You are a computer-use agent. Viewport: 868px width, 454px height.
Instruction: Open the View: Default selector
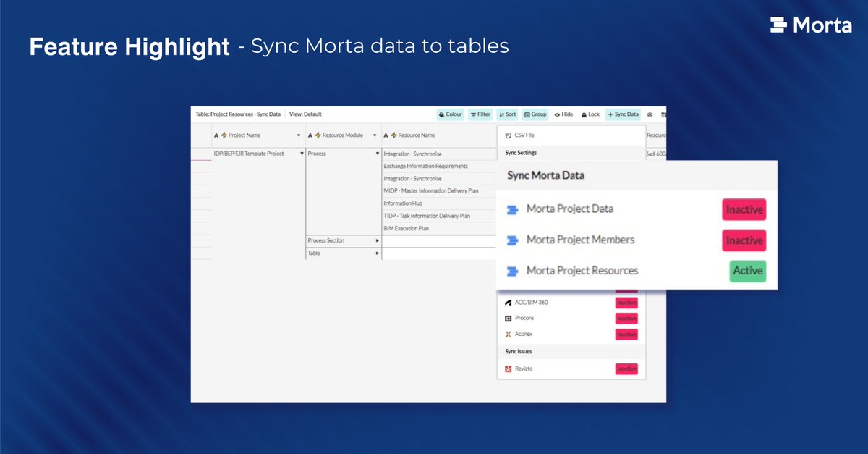[x=305, y=114]
